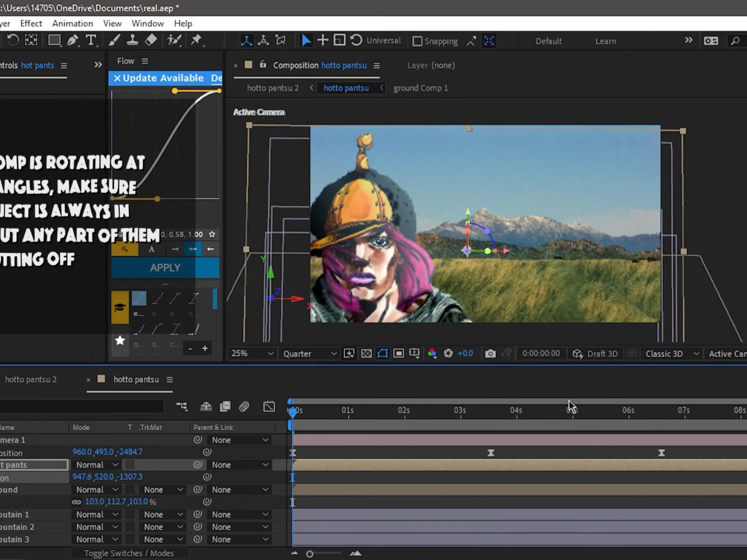Click the frame blending icon in timeline
This screenshot has height=560, width=747.
pos(225,406)
